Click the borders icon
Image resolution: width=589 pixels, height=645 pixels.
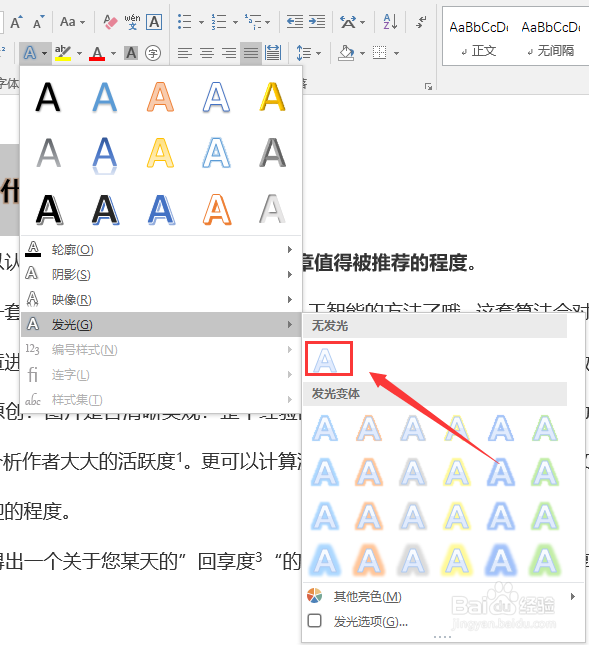coord(379,53)
